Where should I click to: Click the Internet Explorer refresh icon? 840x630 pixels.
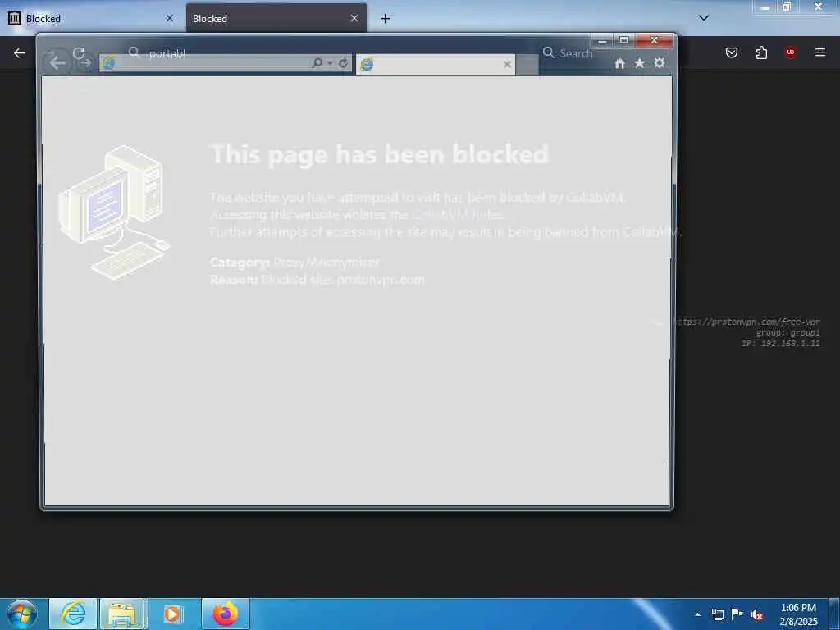coord(343,63)
